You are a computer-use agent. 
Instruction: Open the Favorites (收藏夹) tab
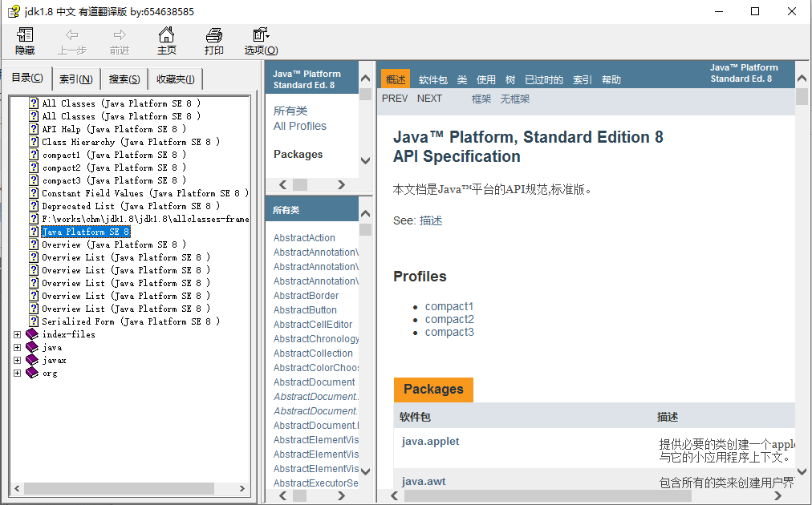(x=175, y=79)
